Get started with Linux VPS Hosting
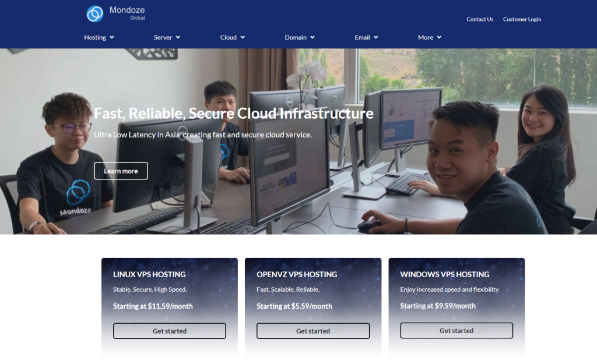Viewport: 597px width, 364px height. tap(170, 331)
